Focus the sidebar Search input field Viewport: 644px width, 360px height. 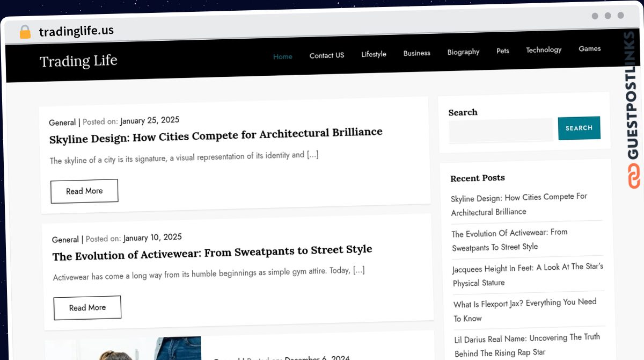coord(501,131)
